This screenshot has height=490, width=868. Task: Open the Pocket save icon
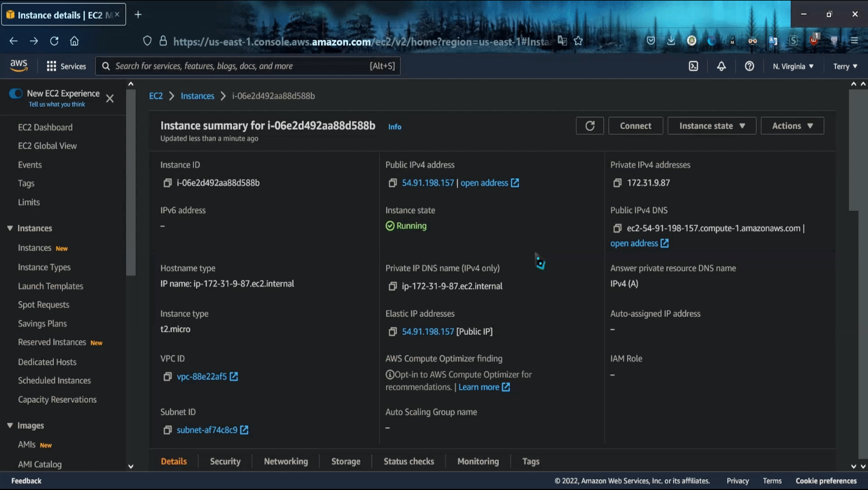click(x=651, y=40)
